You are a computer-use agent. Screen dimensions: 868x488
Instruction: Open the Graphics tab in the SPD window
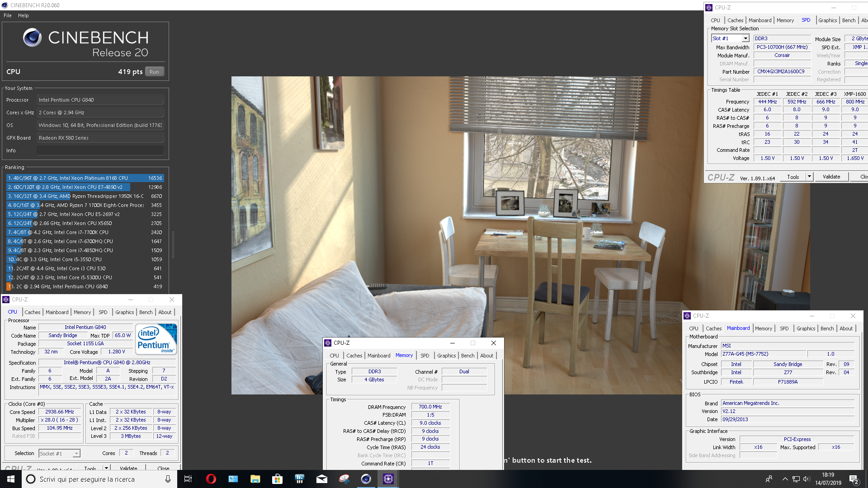click(827, 20)
